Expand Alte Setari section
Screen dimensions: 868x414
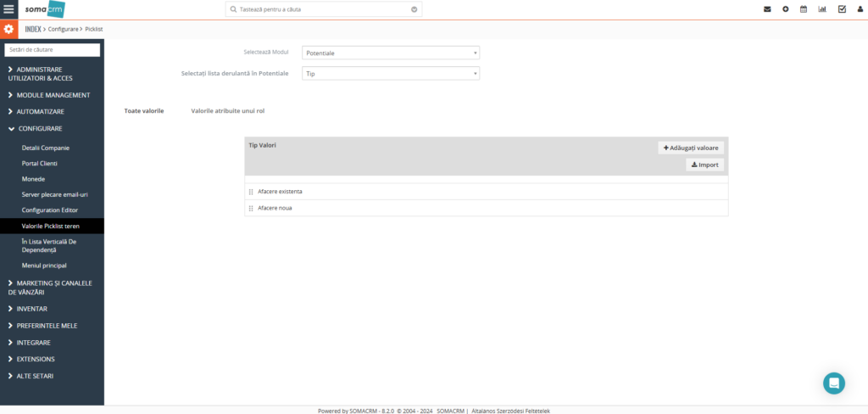pos(31,376)
